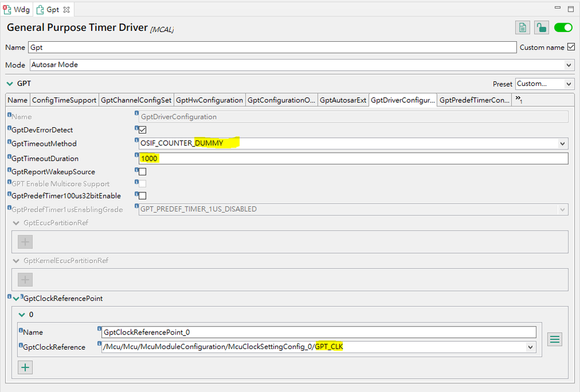Click the GptTimeoutDuration field with 1000

(x=353, y=159)
